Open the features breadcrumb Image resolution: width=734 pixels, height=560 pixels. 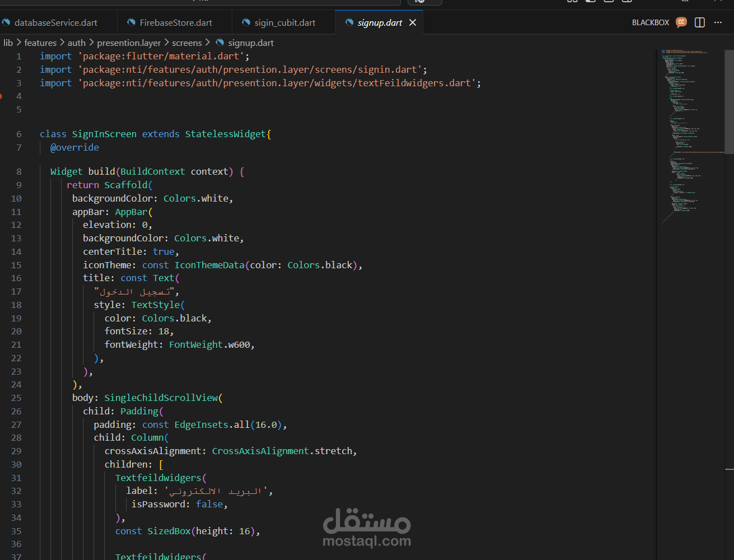(x=40, y=43)
